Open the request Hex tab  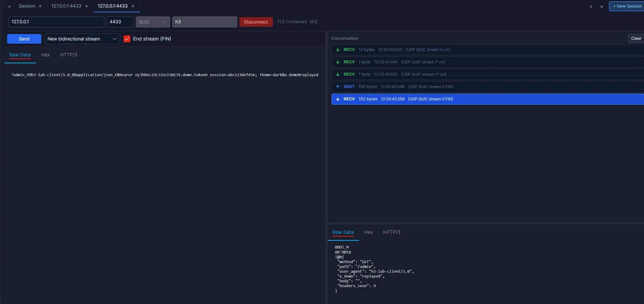pos(45,55)
